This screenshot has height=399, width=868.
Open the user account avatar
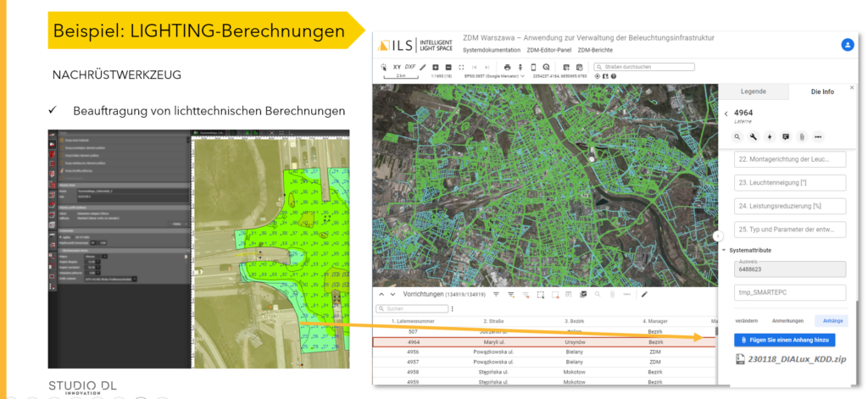pyautogui.click(x=847, y=45)
